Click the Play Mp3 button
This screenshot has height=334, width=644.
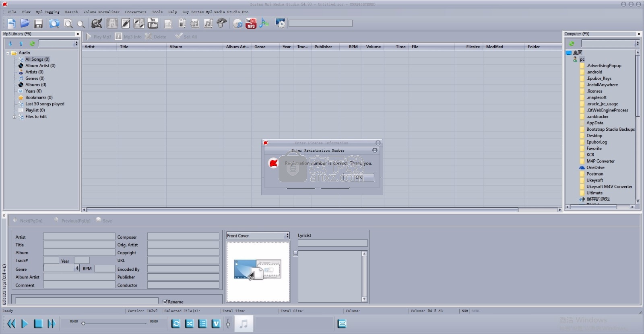[x=99, y=37]
